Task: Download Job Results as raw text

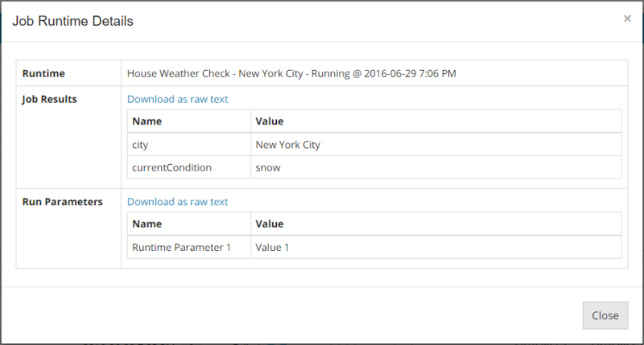Action: 177,100
